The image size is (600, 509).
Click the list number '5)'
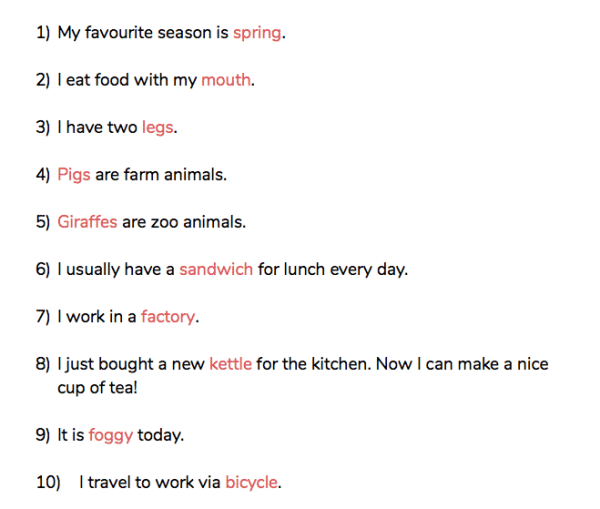43,222
